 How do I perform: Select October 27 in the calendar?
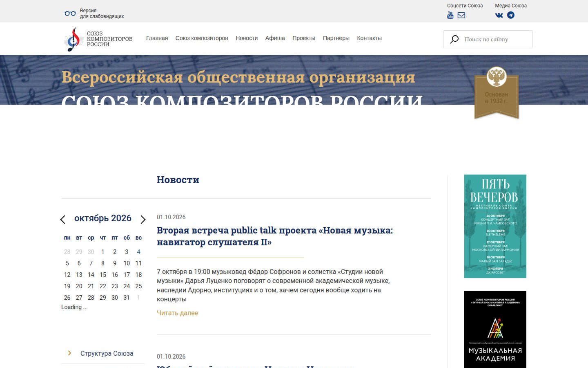(79, 298)
